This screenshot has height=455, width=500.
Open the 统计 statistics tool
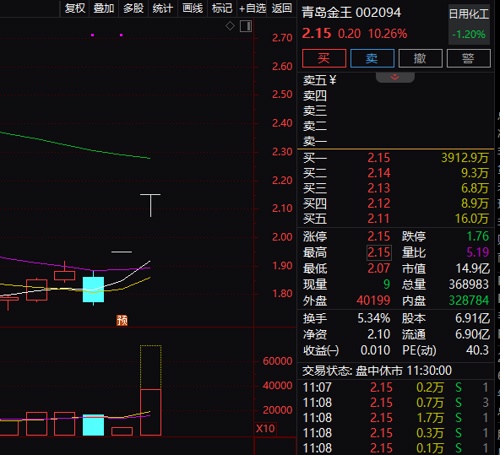(x=163, y=8)
